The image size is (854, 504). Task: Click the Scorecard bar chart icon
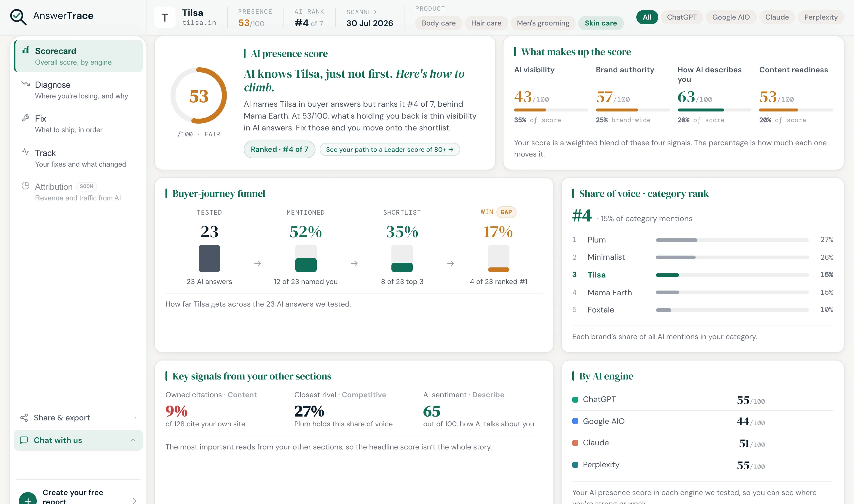(26, 50)
